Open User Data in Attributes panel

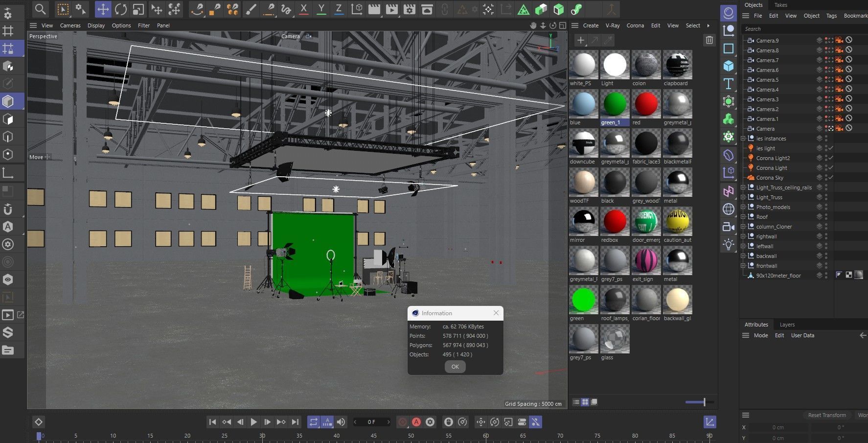[x=802, y=335]
